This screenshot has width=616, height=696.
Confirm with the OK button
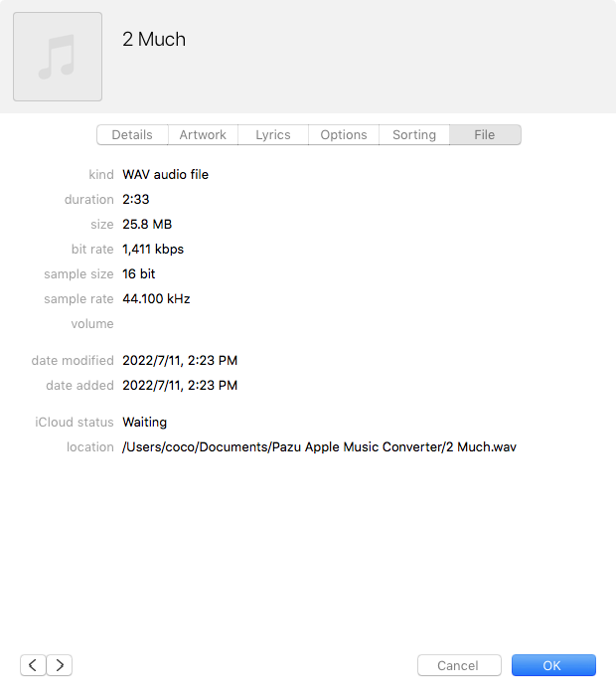552,665
